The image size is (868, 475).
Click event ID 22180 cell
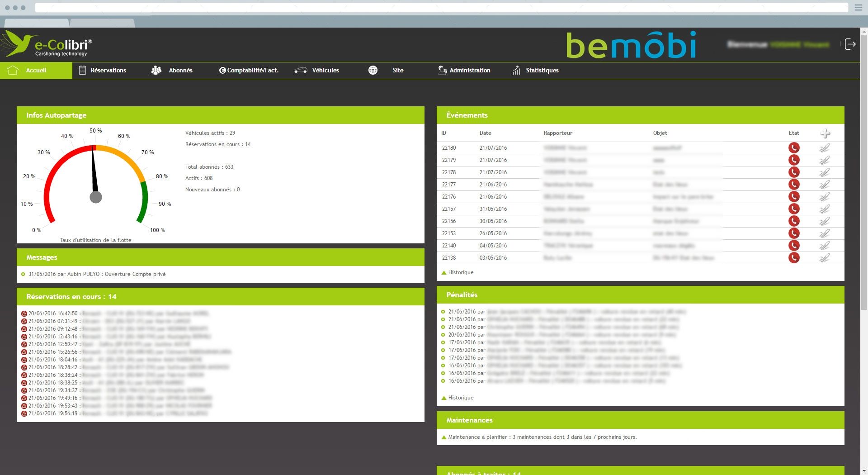tap(449, 148)
